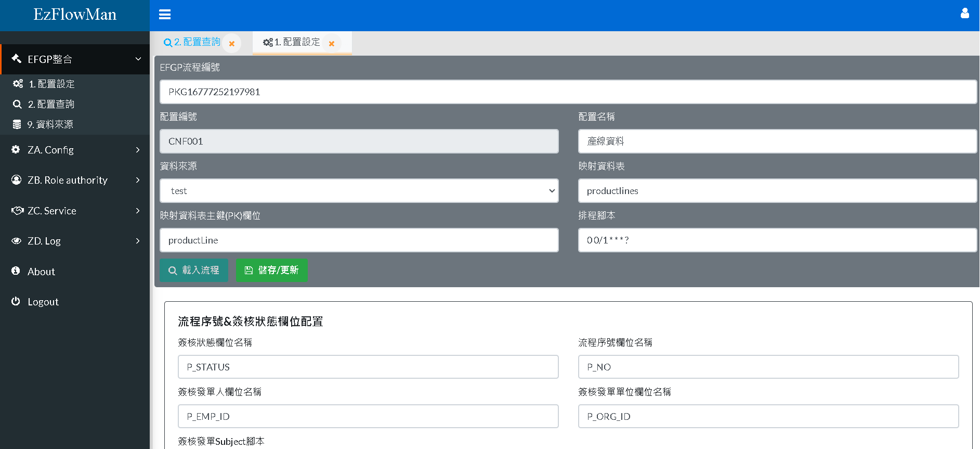
Task: Open the 資料來源 dropdown showing test
Action: [x=359, y=191]
